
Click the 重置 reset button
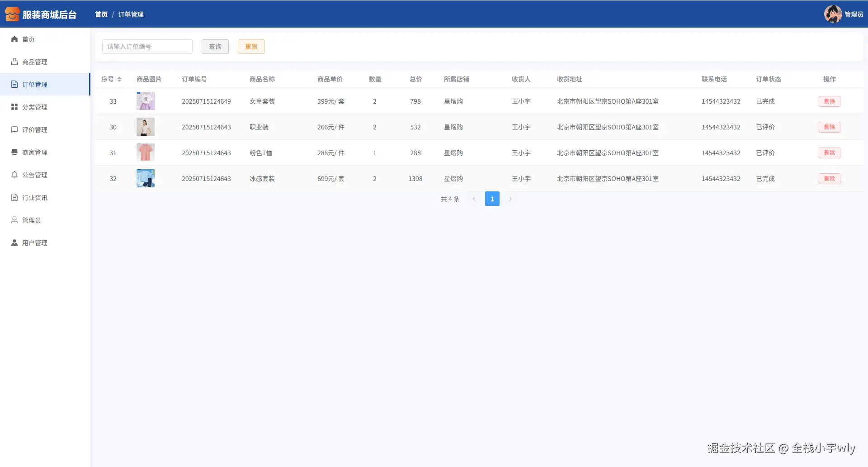251,47
